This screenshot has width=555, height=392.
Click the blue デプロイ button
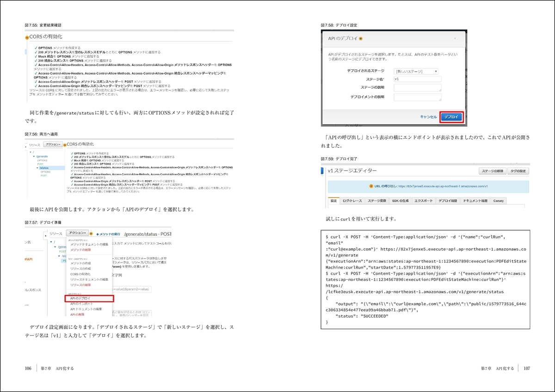tap(451, 117)
